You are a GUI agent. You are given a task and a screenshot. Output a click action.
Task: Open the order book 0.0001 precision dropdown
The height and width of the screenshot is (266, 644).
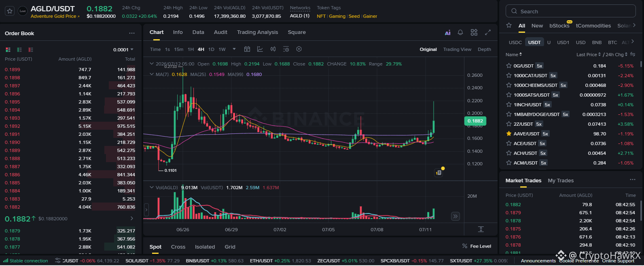point(123,50)
